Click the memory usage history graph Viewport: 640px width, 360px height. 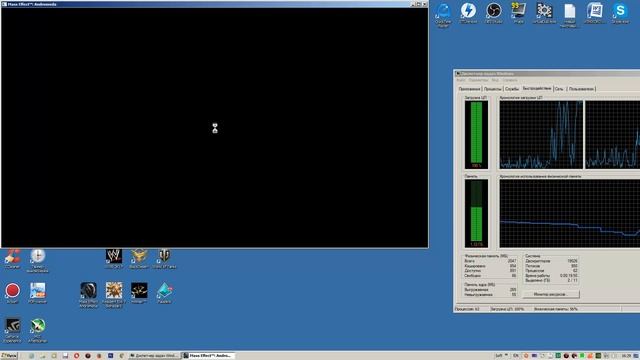[x=570, y=213]
